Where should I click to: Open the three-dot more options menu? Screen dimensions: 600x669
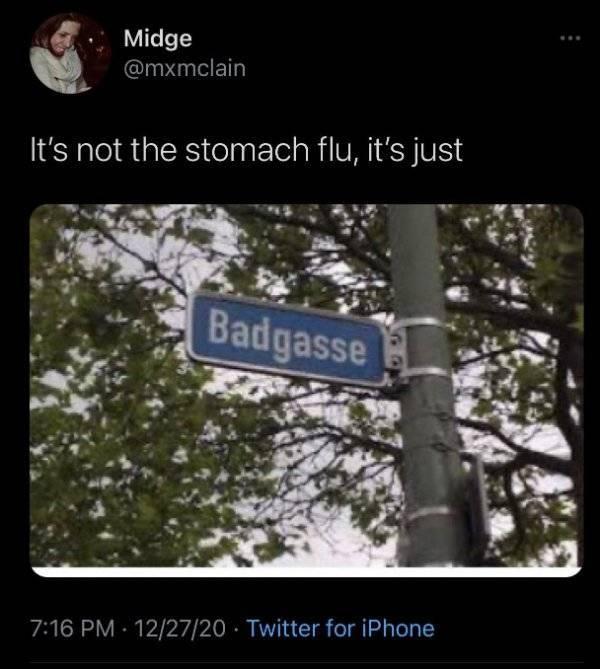click(x=571, y=38)
